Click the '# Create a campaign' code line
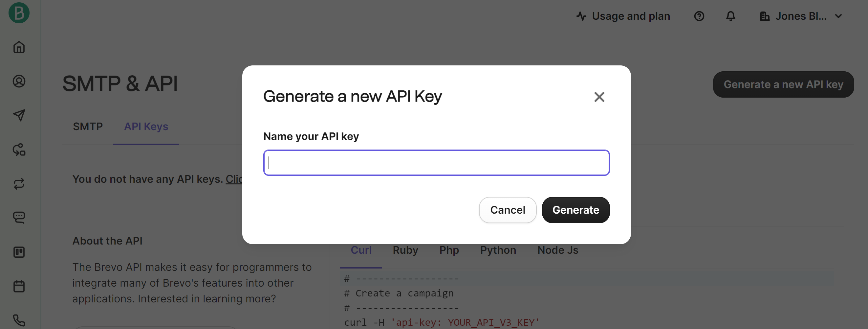 tap(399, 293)
